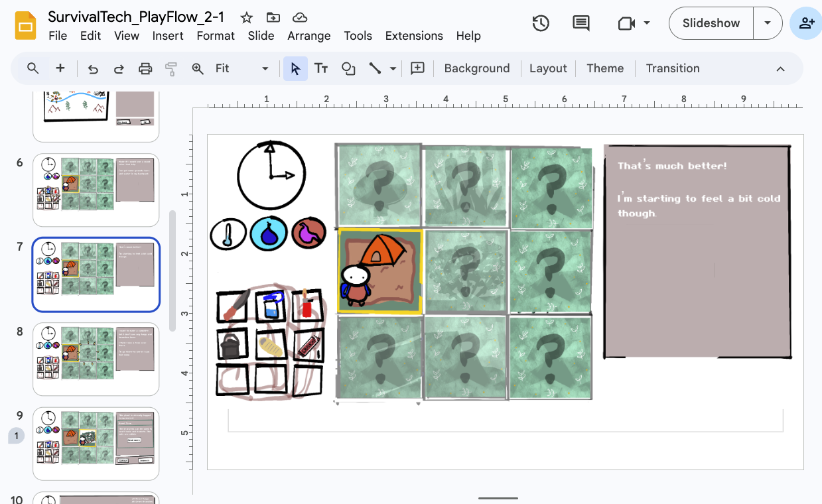The height and width of the screenshot is (504, 822).
Task: Click the zoom magnifier tool
Action: tap(197, 68)
